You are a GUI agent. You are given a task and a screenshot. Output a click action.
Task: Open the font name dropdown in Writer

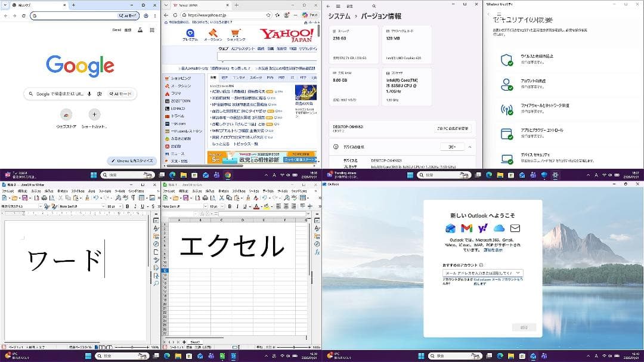tap(104, 206)
